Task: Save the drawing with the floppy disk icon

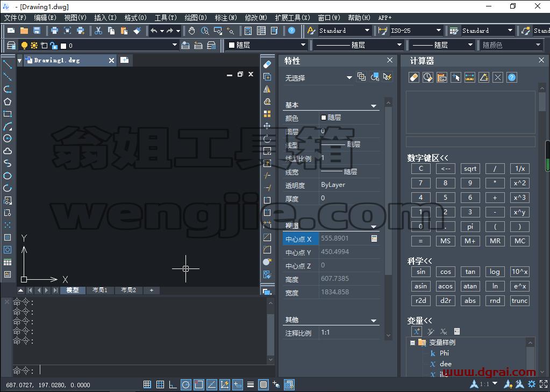Action: [37, 31]
